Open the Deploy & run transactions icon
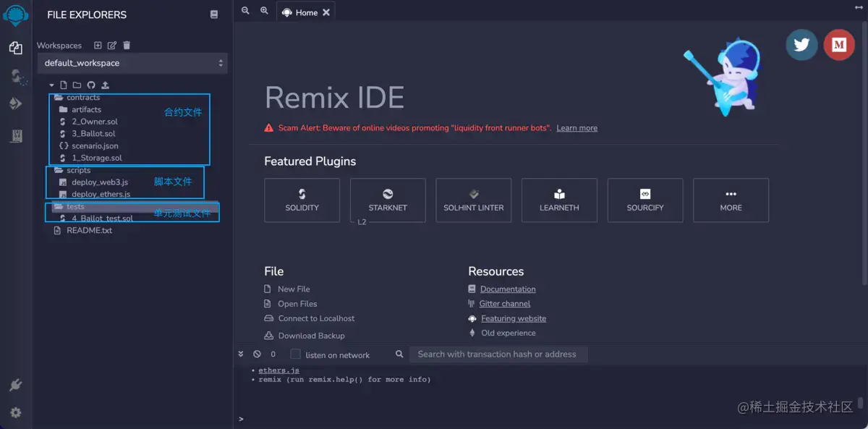Image resolution: width=868 pixels, height=429 pixels. click(x=15, y=104)
